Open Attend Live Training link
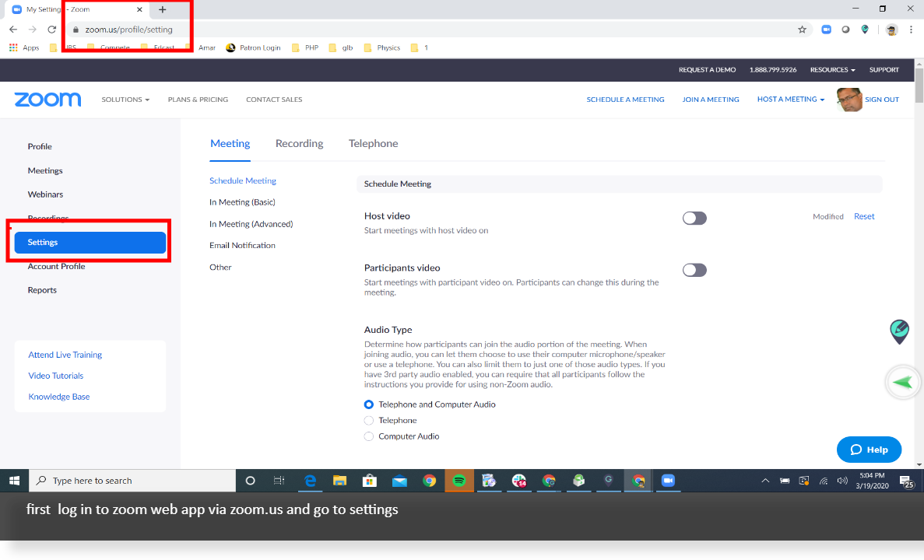 [x=65, y=355]
